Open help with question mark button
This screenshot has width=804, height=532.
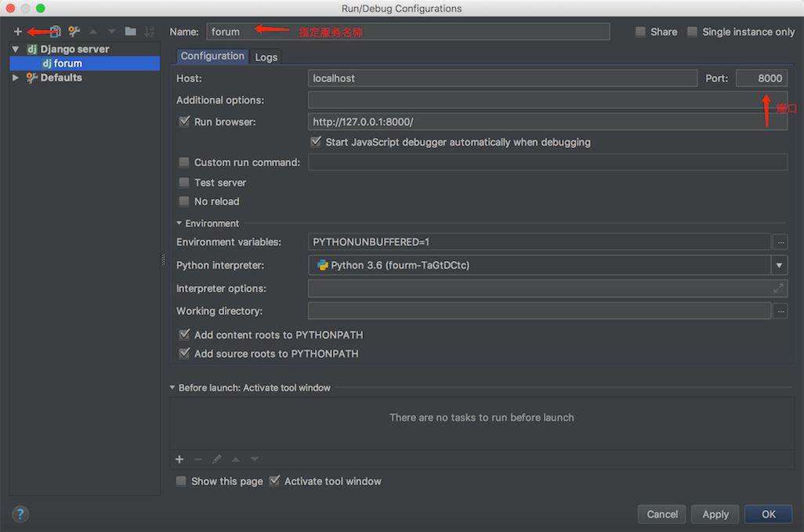click(x=20, y=514)
